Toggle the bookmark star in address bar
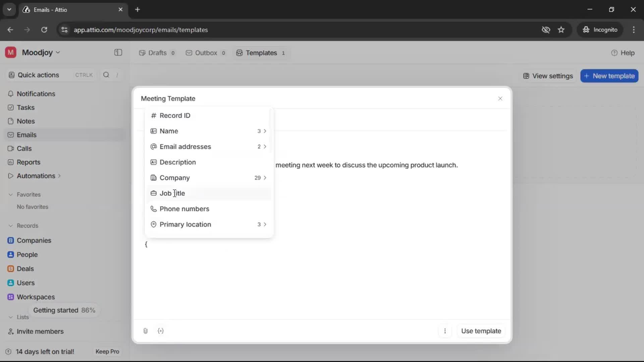 click(561, 30)
